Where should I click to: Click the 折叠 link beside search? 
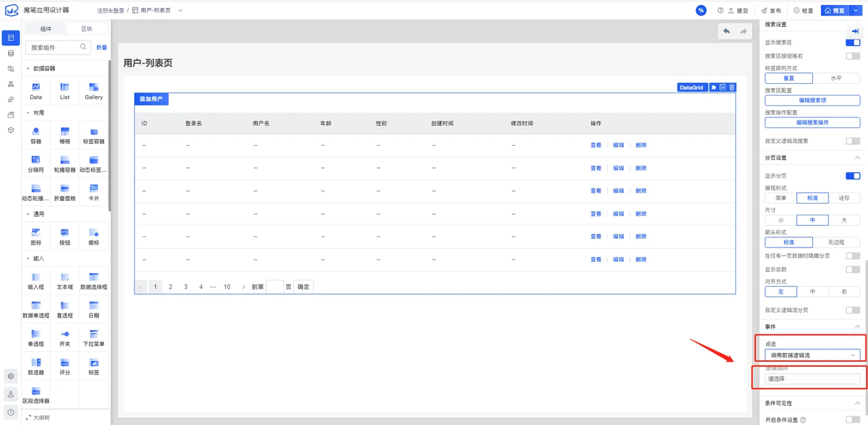(x=102, y=47)
